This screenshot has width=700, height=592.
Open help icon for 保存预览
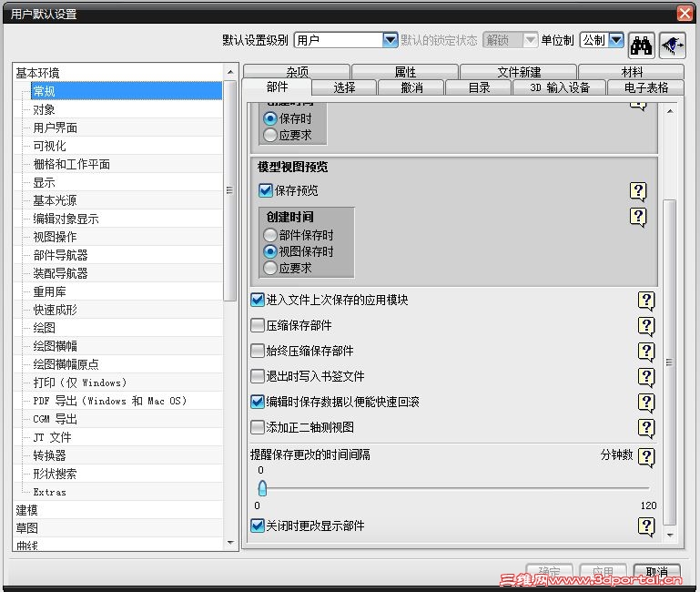tap(638, 191)
